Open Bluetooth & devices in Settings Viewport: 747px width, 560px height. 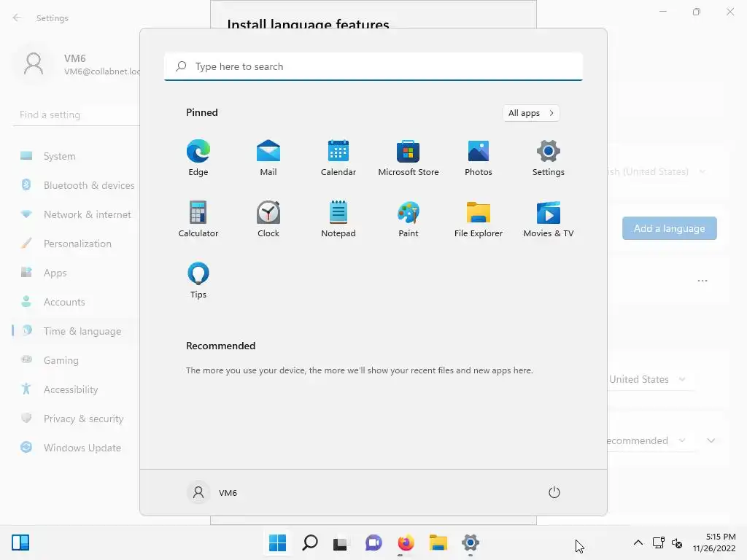pyautogui.click(x=76, y=185)
